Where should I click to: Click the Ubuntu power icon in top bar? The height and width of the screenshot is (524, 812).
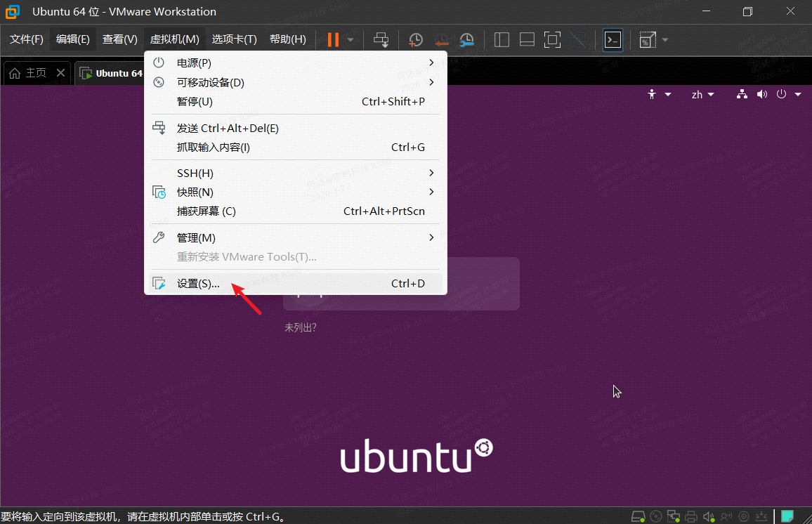click(x=782, y=94)
